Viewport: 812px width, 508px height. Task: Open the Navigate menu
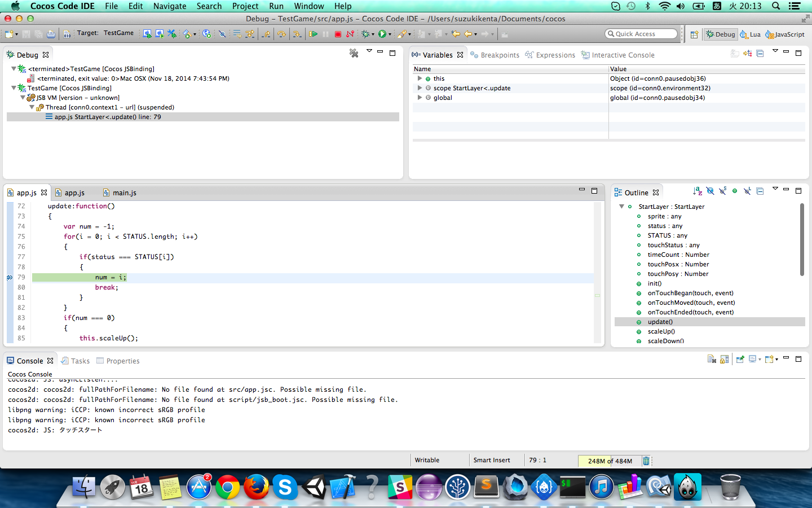170,6
